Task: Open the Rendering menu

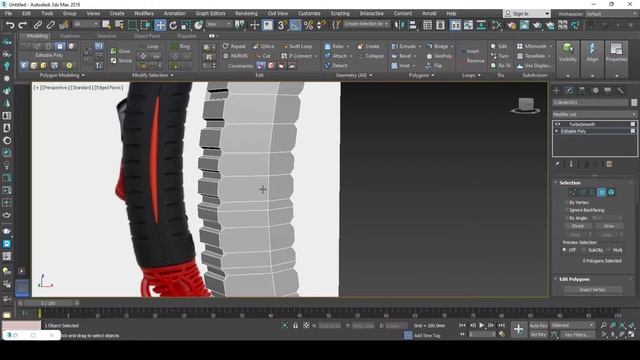Action: click(246, 13)
